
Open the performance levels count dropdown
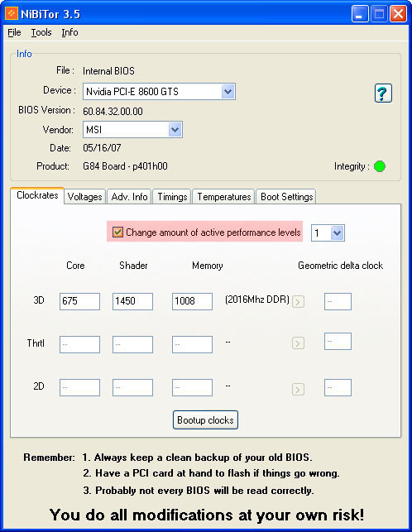coord(338,232)
